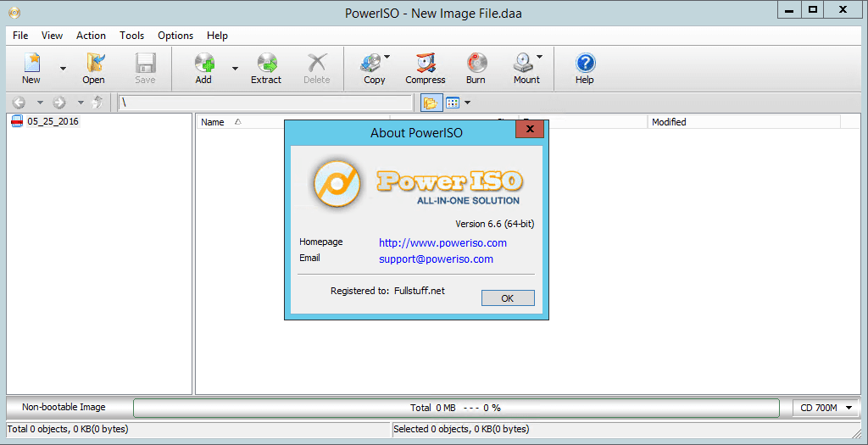Maximize the PowerISO window
The width and height of the screenshot is (868, 445).
tap(813, 10)
